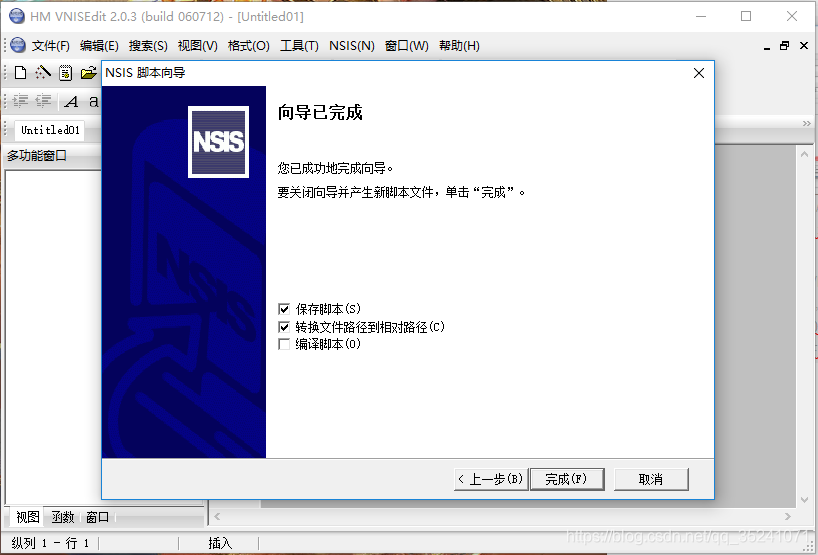818x555 pixels.
Task: Click the Open file folder icon
Action: pos(89,73)
